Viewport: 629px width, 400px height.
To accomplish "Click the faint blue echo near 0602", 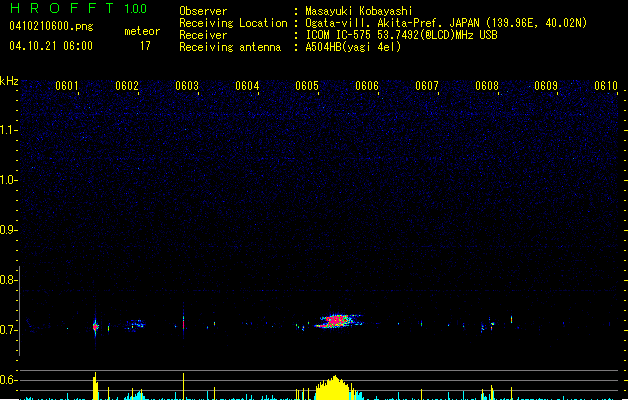I will [x=136, y=324].
